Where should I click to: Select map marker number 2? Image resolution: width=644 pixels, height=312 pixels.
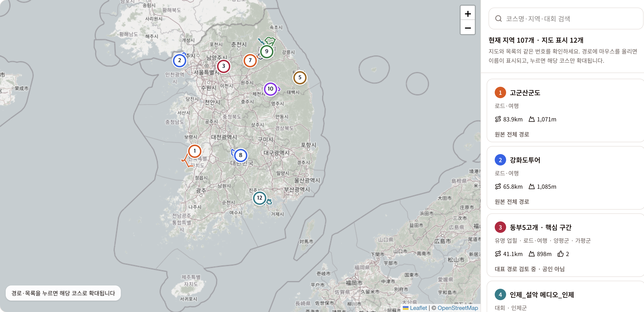click(179, 60)
